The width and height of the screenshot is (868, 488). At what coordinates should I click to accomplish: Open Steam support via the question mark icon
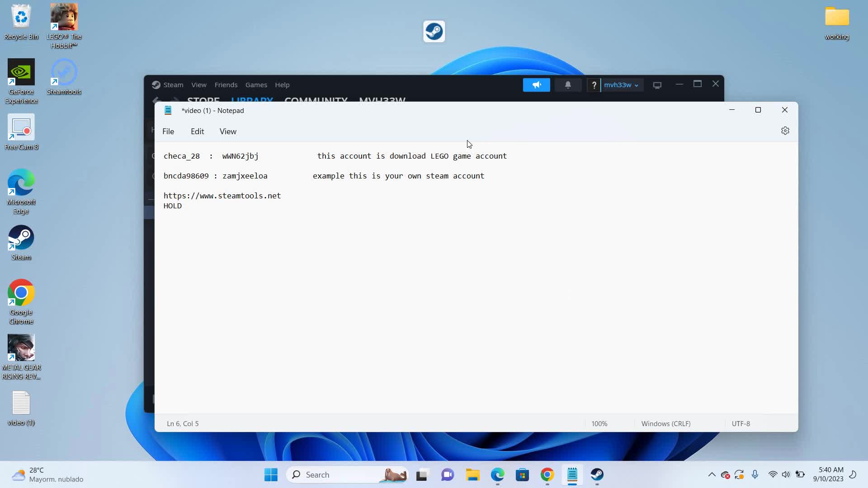pyautogui.click(x=593, y=84)
